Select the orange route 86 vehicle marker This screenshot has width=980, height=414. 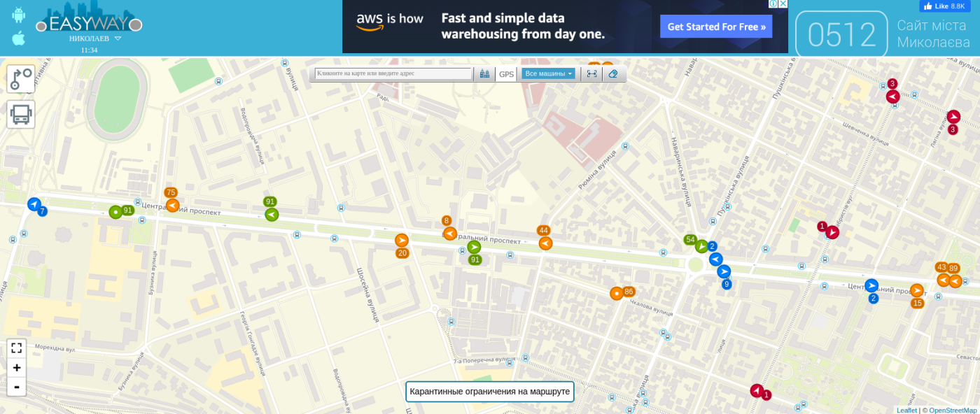coord(616,293)
